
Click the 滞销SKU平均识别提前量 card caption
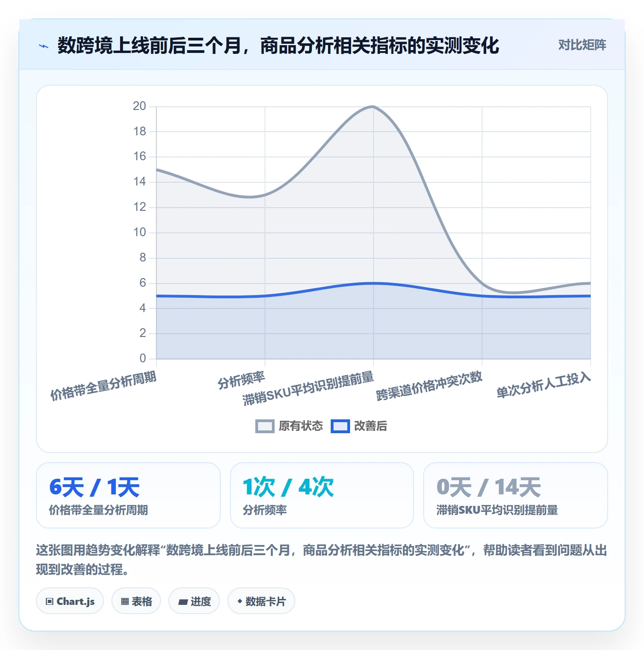click(x=497, y=510)
